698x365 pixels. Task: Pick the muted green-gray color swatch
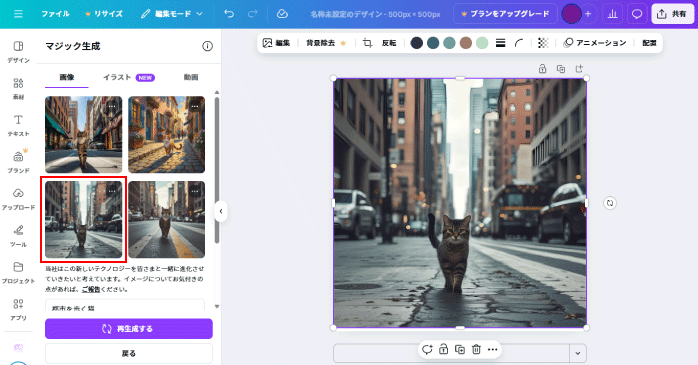449,43
